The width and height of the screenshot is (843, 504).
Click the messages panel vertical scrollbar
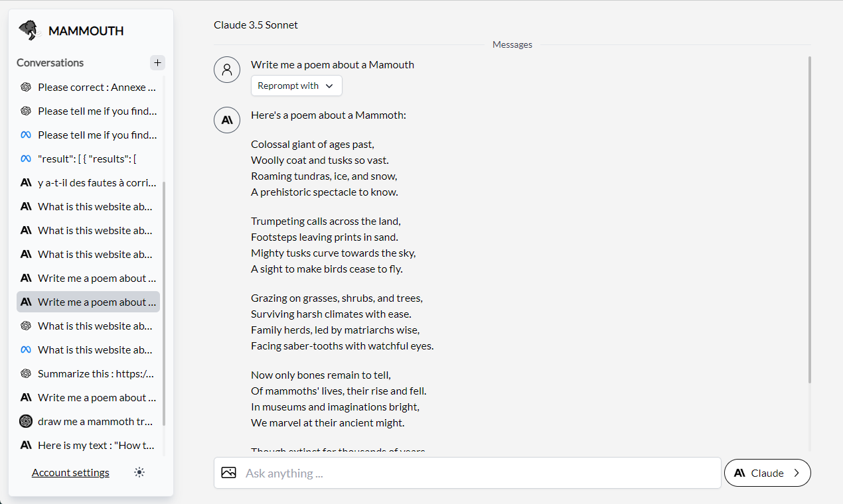pyautogui.click(x=809, y=219)
